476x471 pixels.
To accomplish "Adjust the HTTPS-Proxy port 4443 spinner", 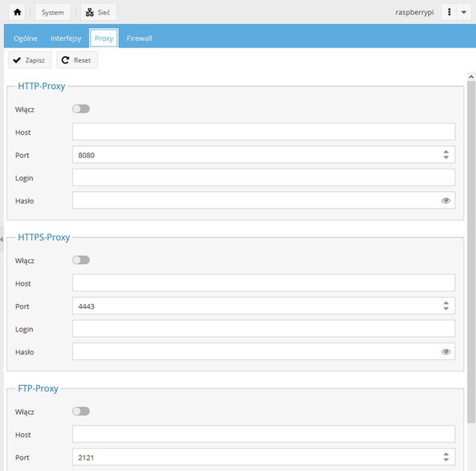I will point(445,306).
